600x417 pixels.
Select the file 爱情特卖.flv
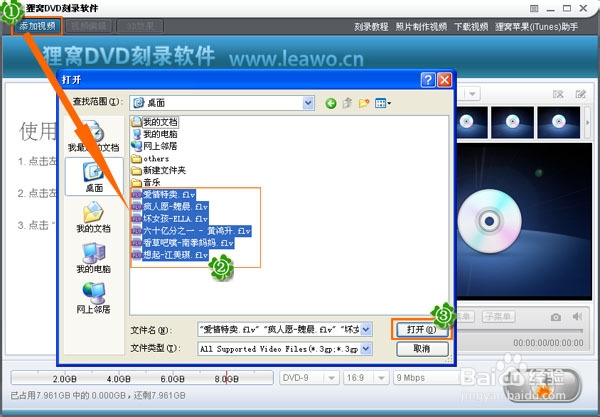(164, 194)
